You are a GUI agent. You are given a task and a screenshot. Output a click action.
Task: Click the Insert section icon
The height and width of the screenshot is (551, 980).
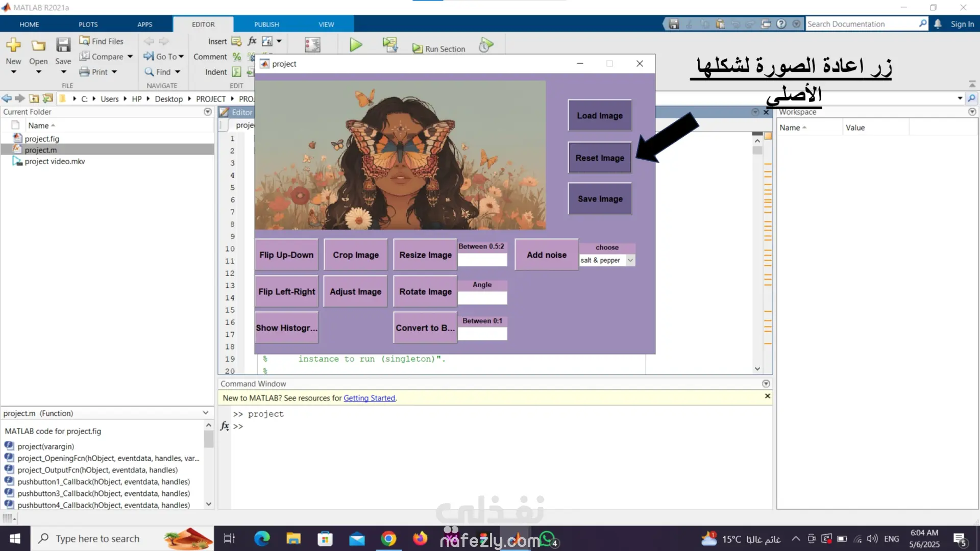pos(236,41)
